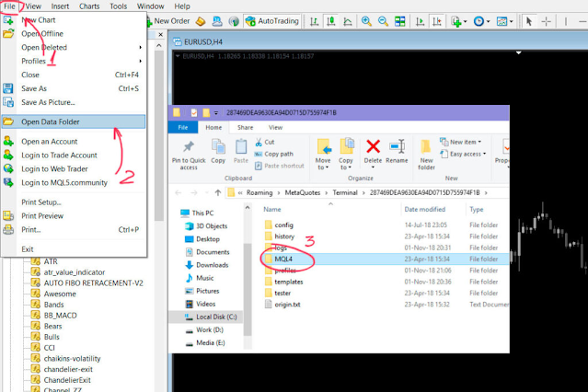Open the Charts menu
Viewport: 588px width, 392px height.
click(x=89, y=6)
